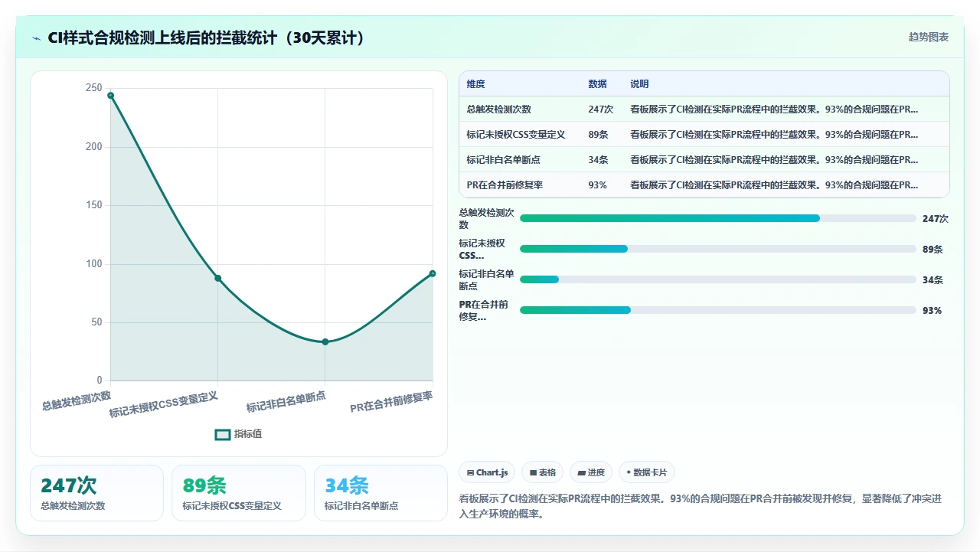This screenshot has width=980, height=552.
Task: Click the PR在合并前修复率 x-axis label on the chart
Action: click(x=391, y=402)
